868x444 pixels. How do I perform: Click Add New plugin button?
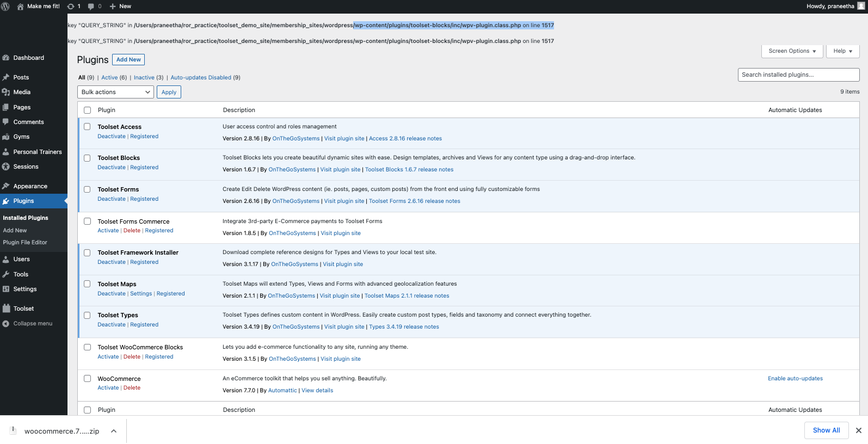pyautogui.click(x=128, y=60)
